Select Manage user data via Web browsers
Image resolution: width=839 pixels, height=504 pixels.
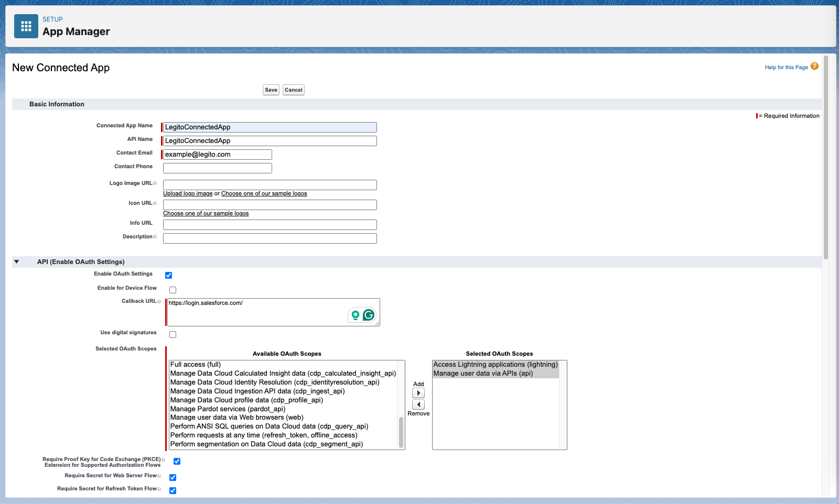point(284,418)
